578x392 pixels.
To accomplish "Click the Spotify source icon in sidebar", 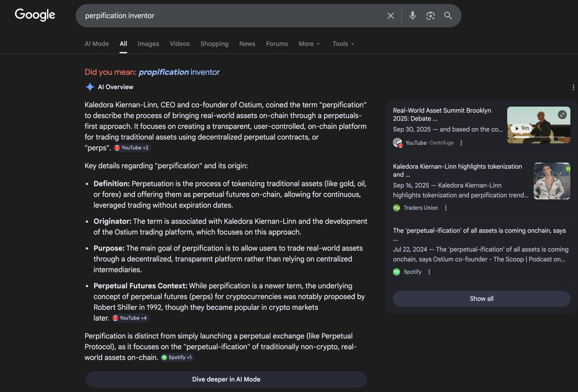I will [397, 272].
